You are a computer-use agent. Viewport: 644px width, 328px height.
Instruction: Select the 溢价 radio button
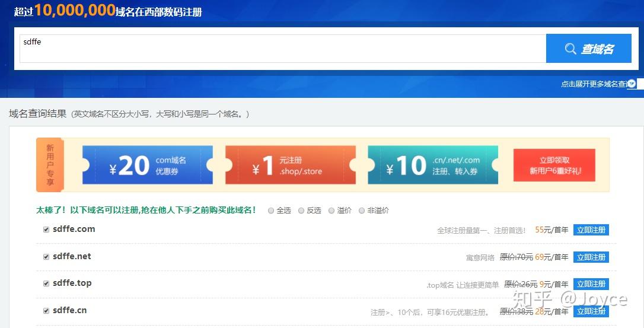331,211
